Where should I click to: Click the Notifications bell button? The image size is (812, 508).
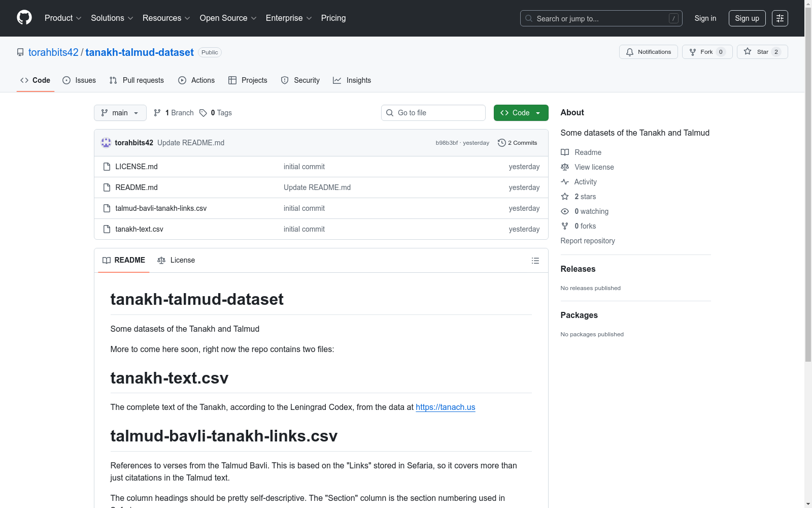649,52
